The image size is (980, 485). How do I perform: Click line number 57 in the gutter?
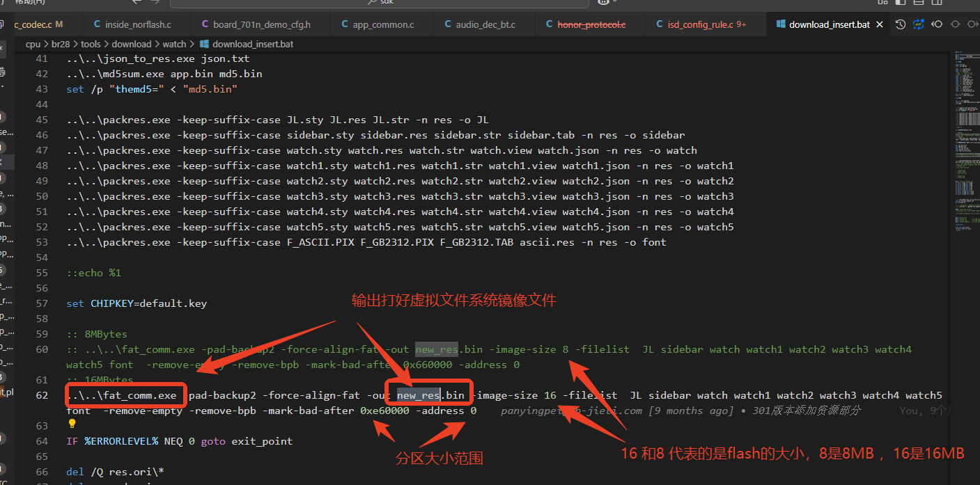[41, 303]
